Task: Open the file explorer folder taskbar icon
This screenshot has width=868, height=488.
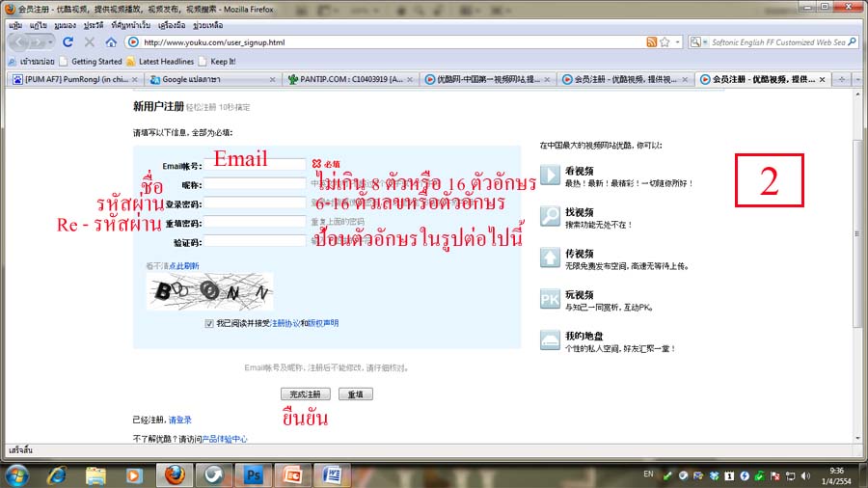Action: 95,475
